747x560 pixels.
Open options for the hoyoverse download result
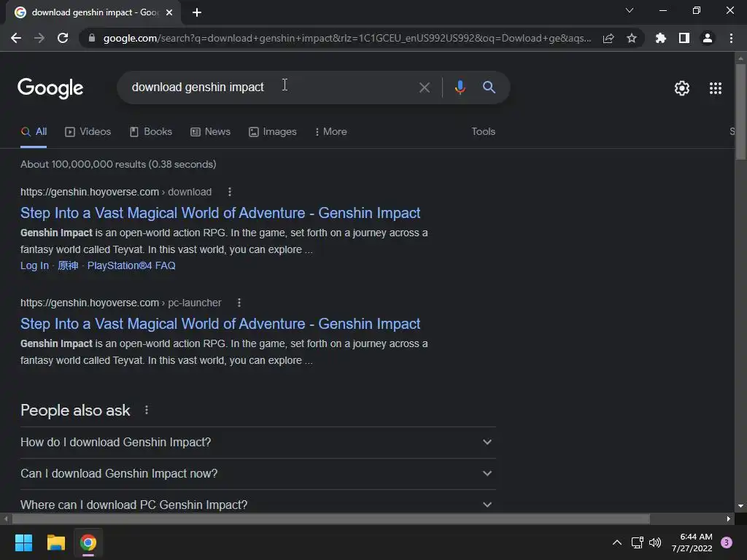tap(230, 192)
